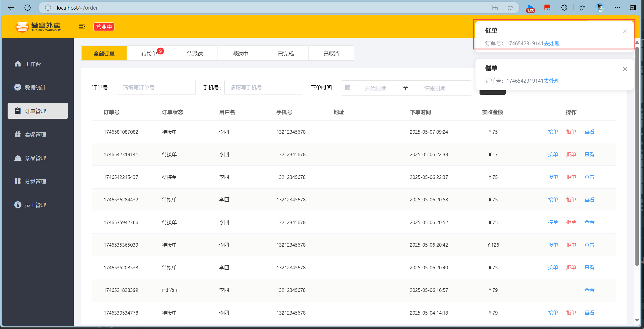Viewport: 644px width, 329px height.
Task: Toggle the 营业中 business status badge
Action: 104,27
